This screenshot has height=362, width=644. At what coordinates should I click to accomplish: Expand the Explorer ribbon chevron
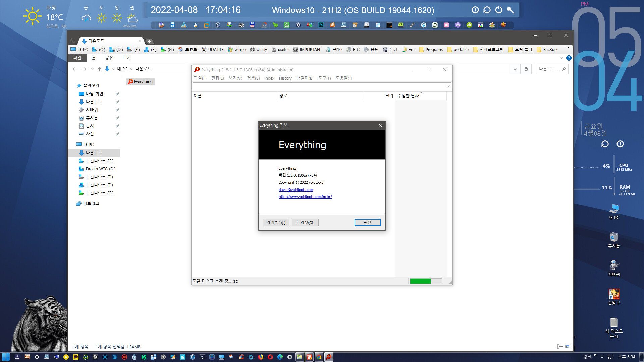pos(561,58)
